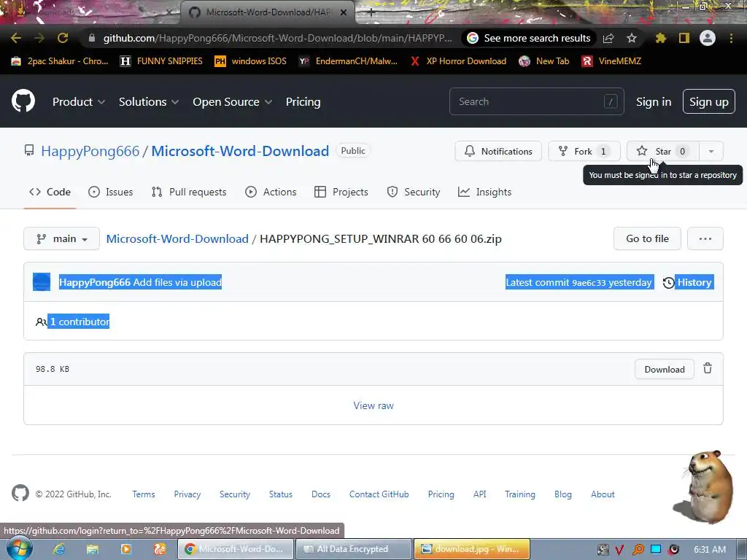Image resolution: width=747 pixels, height=560 pixels.
Task: Star the repository
Action: [x=662, y=151]
